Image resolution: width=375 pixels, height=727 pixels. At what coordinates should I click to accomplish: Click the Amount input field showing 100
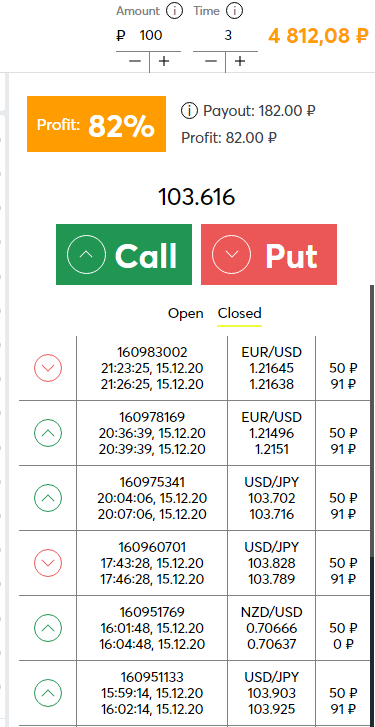coord(148,35)
